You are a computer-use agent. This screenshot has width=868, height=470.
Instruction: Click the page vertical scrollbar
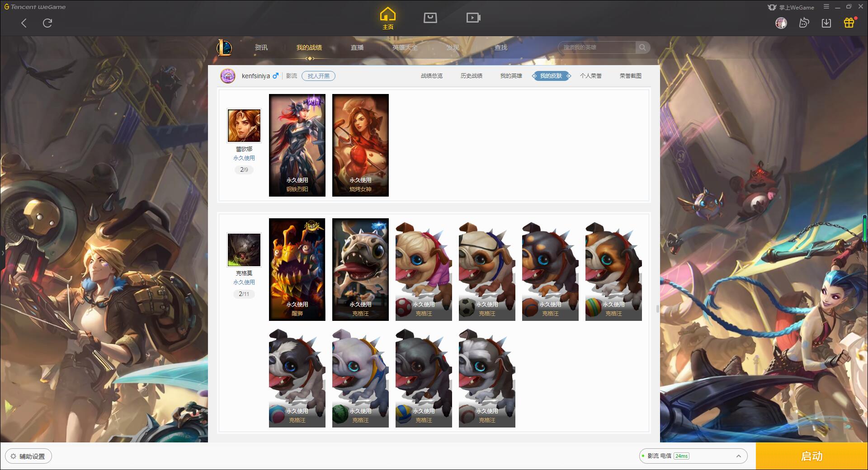(x=657, y=309)
